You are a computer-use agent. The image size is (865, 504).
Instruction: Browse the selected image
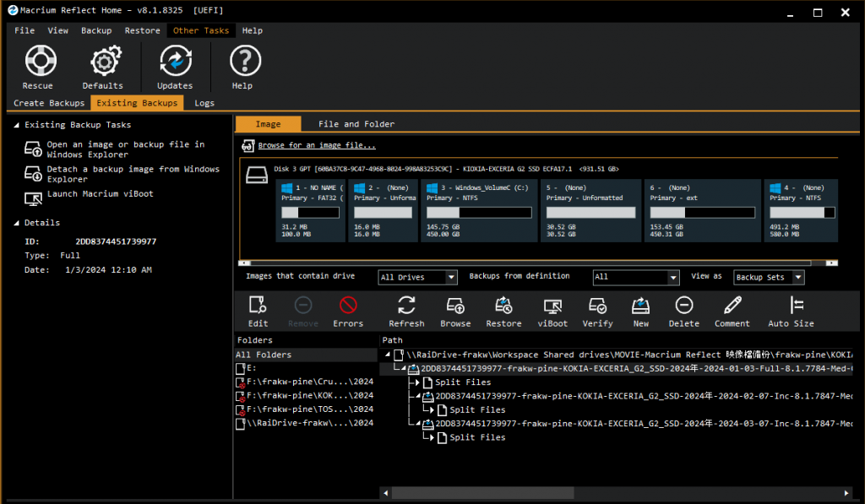455,312
